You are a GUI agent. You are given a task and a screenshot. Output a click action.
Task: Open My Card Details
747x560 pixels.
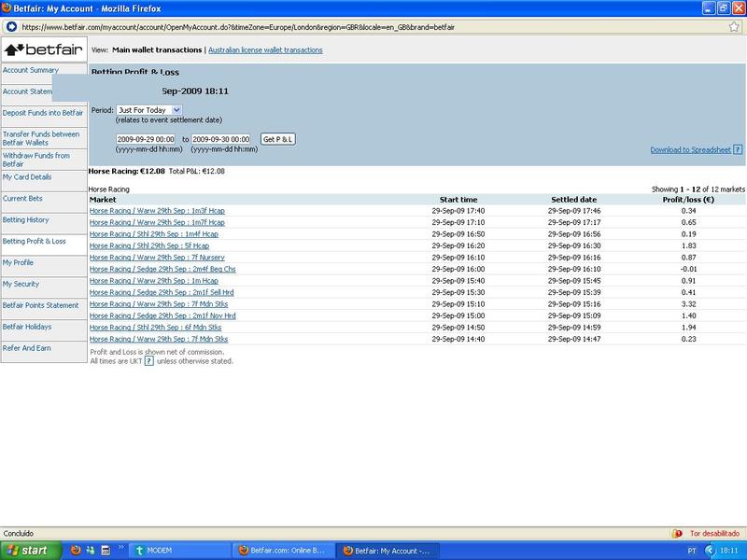[x=27, y=176]
